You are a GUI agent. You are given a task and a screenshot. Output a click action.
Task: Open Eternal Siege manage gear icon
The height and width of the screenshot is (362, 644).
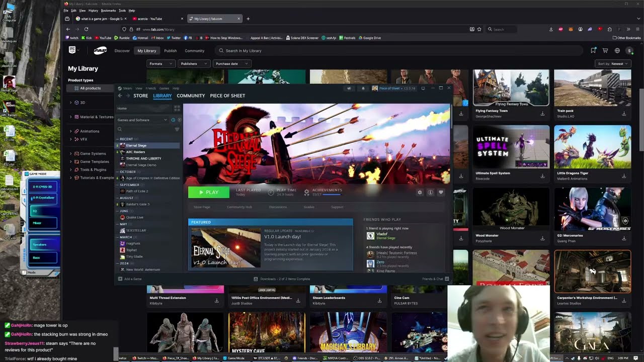tap(420, 192)
